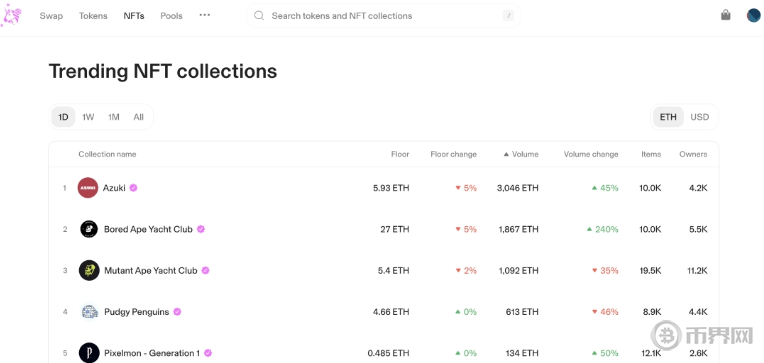
Task: Click the 8.9K items value
Action: [x=652, y=312]
